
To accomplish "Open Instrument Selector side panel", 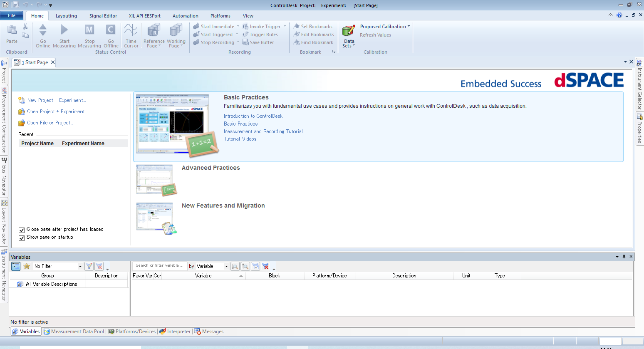I will pyautogui.click(x=640, y=85).
